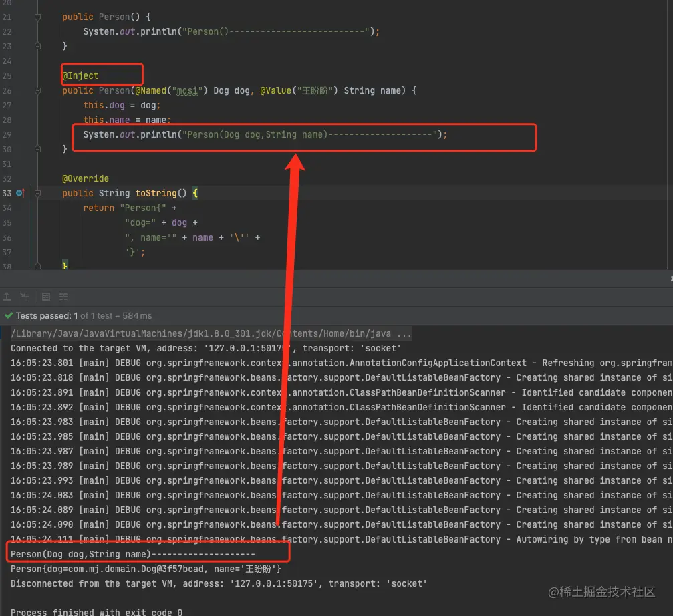This screenshot has height=616, width=673.
Task: Click the 16:05:23.801 Refreshing log line
Action: pos(342,363)
